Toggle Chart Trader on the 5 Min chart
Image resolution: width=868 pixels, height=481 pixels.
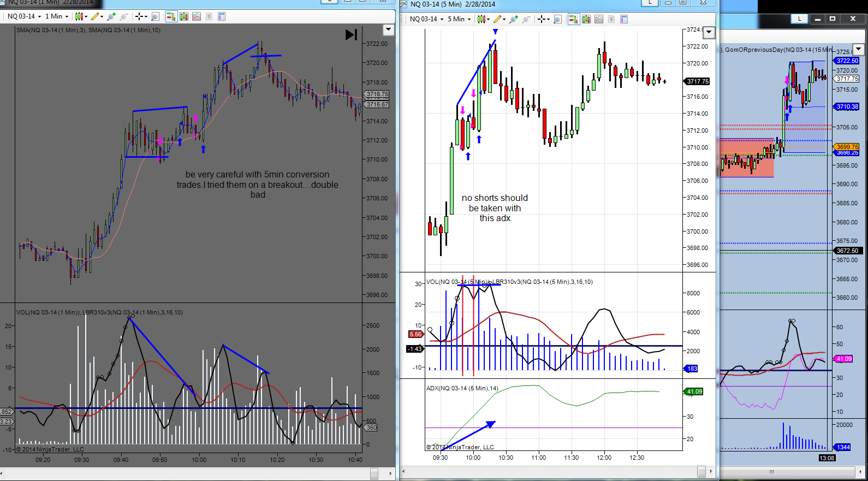(573, 19)
